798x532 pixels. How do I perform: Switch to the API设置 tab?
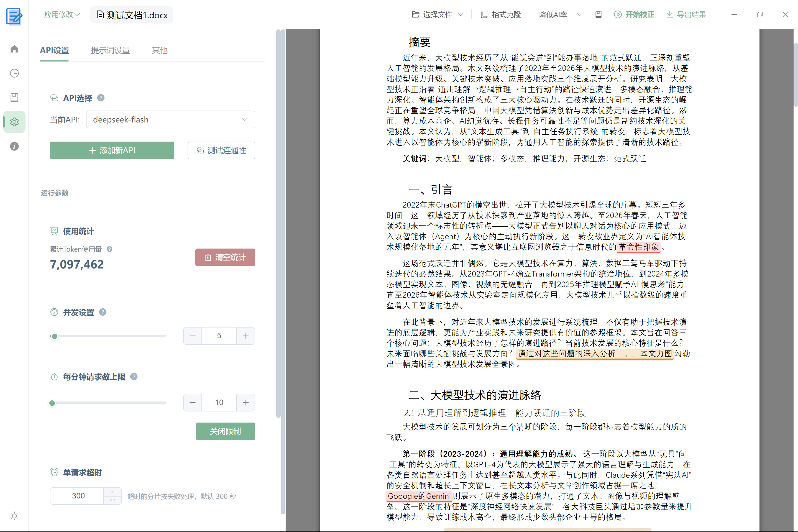(54, 50)
